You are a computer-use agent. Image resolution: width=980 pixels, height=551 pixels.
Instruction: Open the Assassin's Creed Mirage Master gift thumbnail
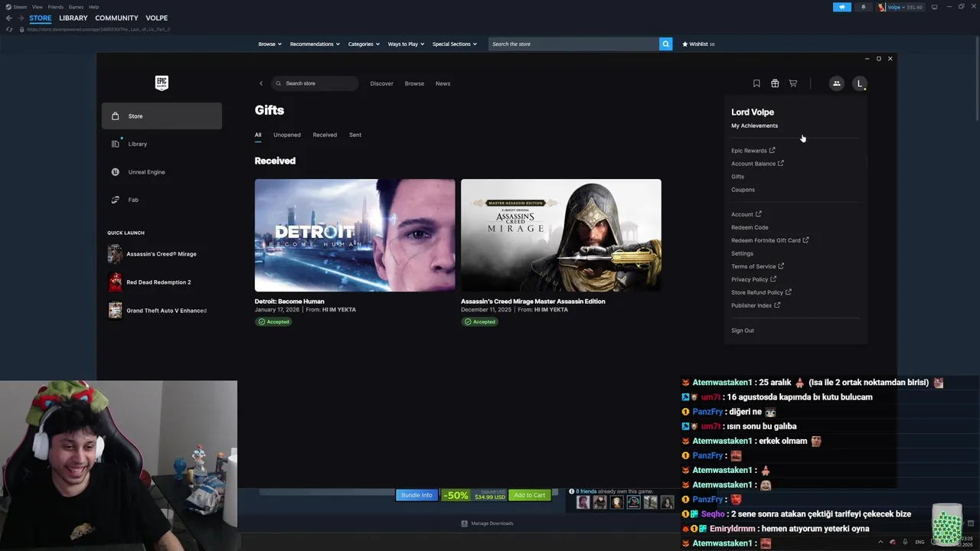pyautogui.click(x=560, y=235)
